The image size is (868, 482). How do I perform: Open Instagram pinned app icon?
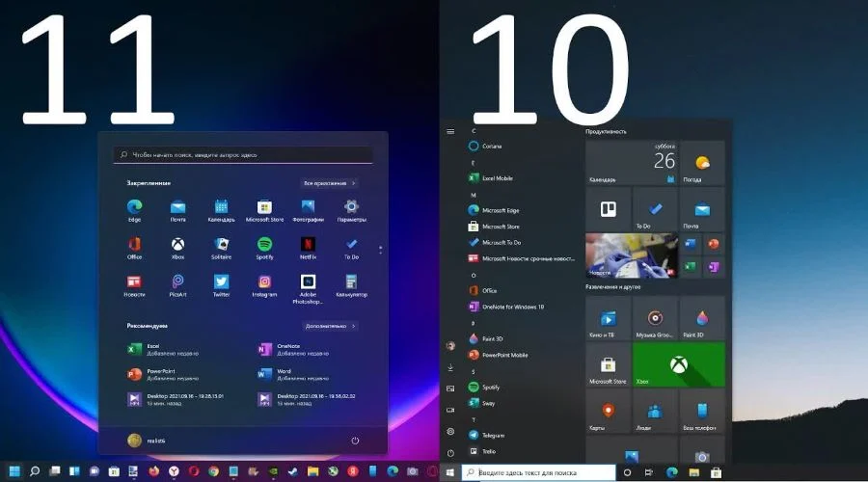tap(264, 286)
